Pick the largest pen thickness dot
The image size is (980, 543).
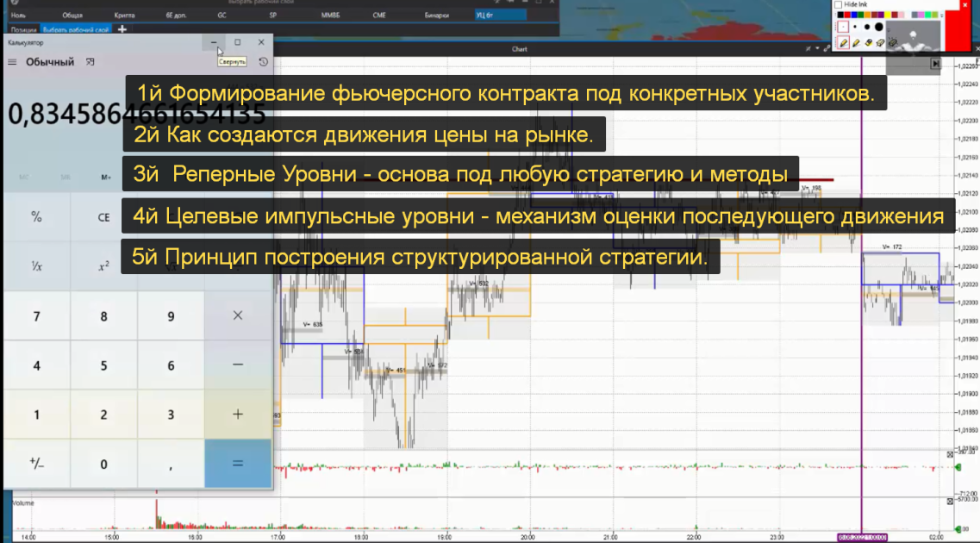click(879, 27)
